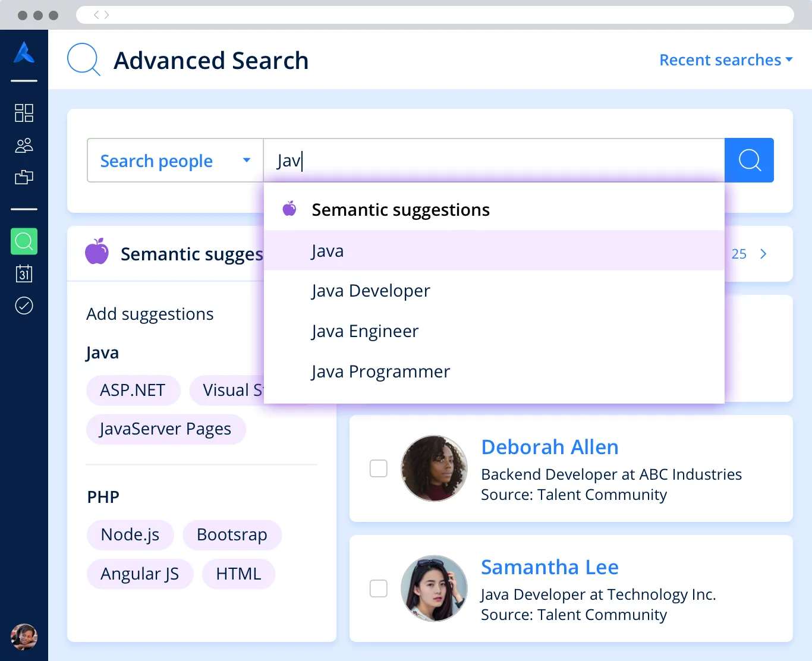This screenshot has height=661, width=812.
Task: Open the people icon in sidebar
Action: [24, 146]
